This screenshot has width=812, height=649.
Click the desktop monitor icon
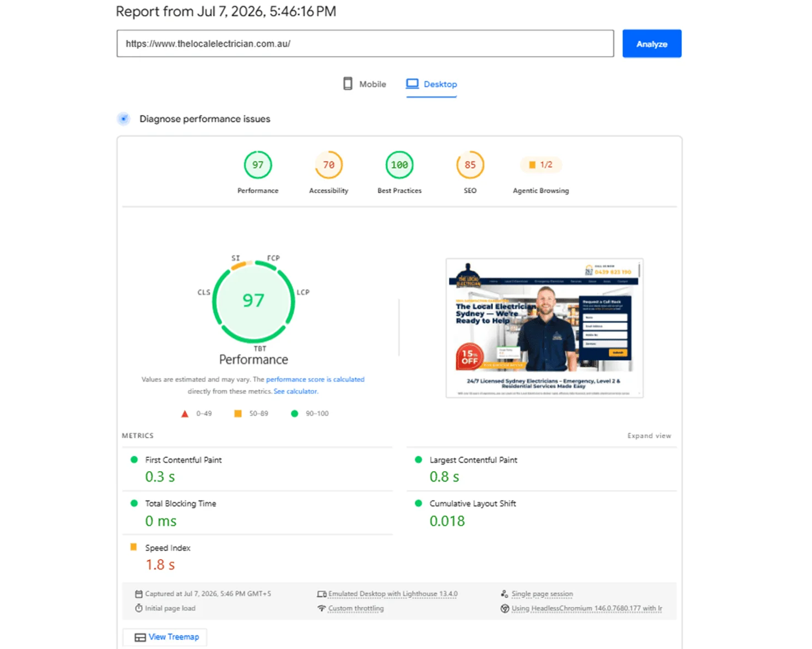(x=412, y=84)
